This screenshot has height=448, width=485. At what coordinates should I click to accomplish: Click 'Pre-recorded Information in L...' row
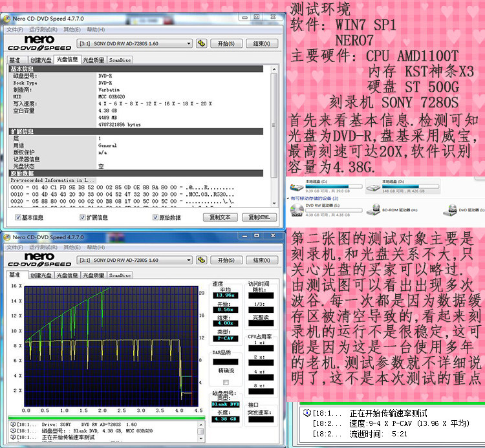click(52, 180)
